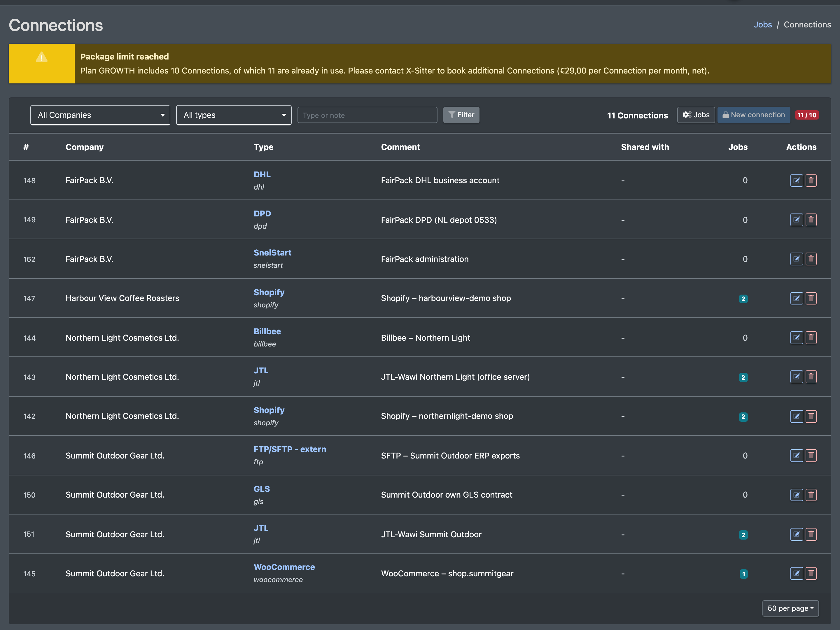The width and height of the screenshot is (840, 630).
Task: Click the package limit warning icon
Action: (x=41, y=57)
